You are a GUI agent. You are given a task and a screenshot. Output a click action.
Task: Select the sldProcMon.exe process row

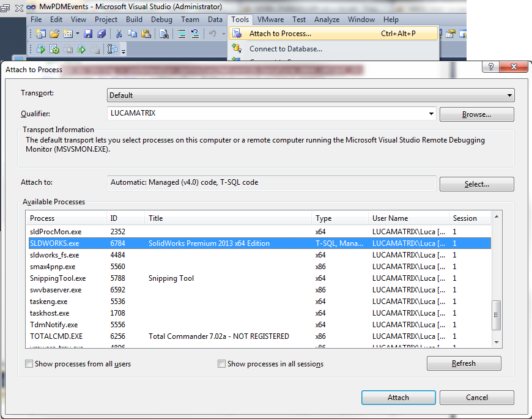coord(259,232)
